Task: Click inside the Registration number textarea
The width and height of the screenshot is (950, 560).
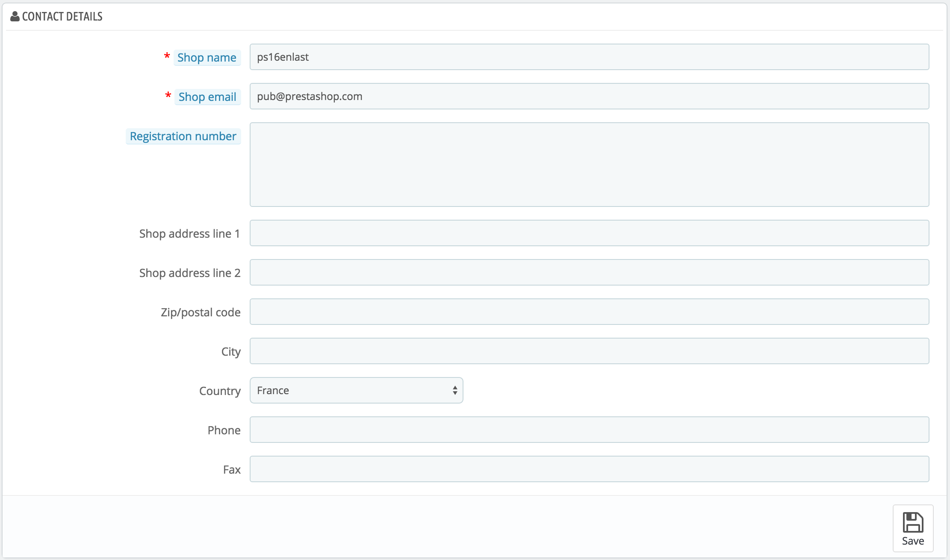Action: click(x=589, y=165)
